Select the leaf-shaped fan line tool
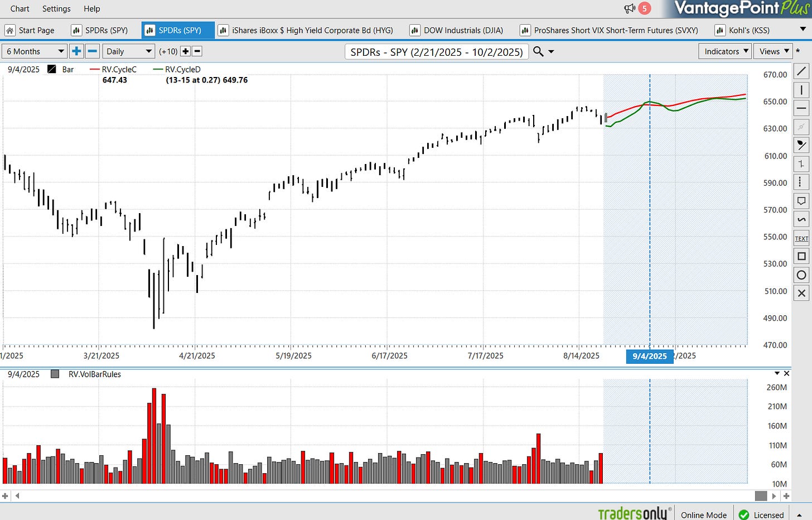Screen dimensions: 812x520 801,145
